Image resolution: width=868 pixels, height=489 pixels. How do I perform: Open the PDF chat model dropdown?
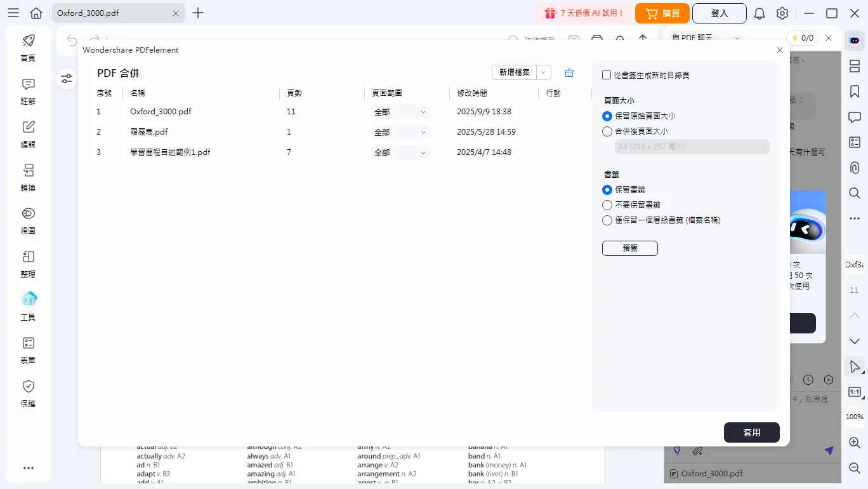click(x=736, y=38)
